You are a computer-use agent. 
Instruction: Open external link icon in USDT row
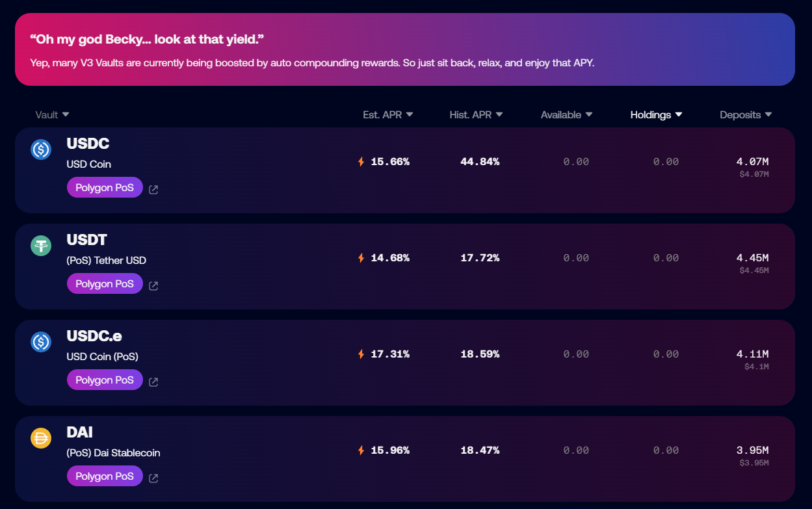click(x=153, y=286)
